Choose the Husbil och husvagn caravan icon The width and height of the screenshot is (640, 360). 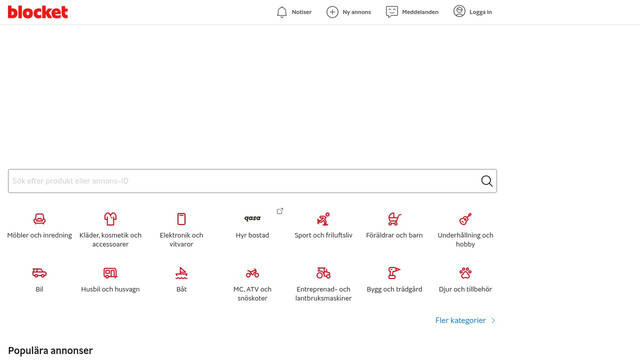point(110,273)
